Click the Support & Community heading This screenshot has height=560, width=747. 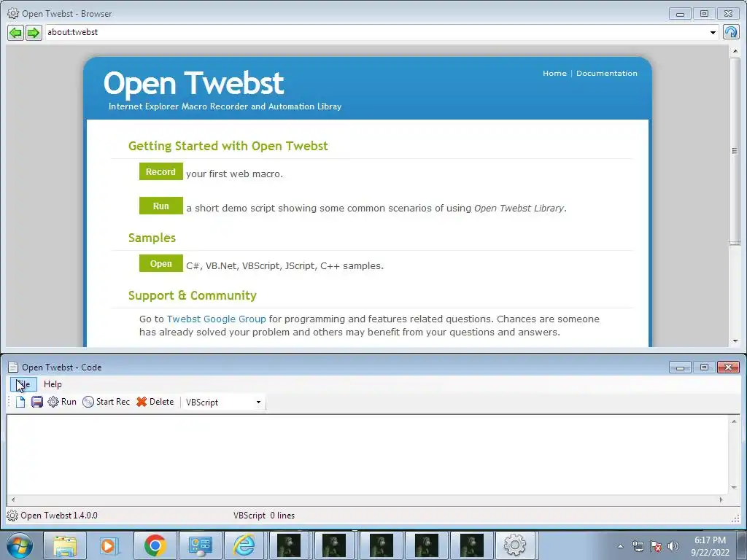click(x=192, y=295)
